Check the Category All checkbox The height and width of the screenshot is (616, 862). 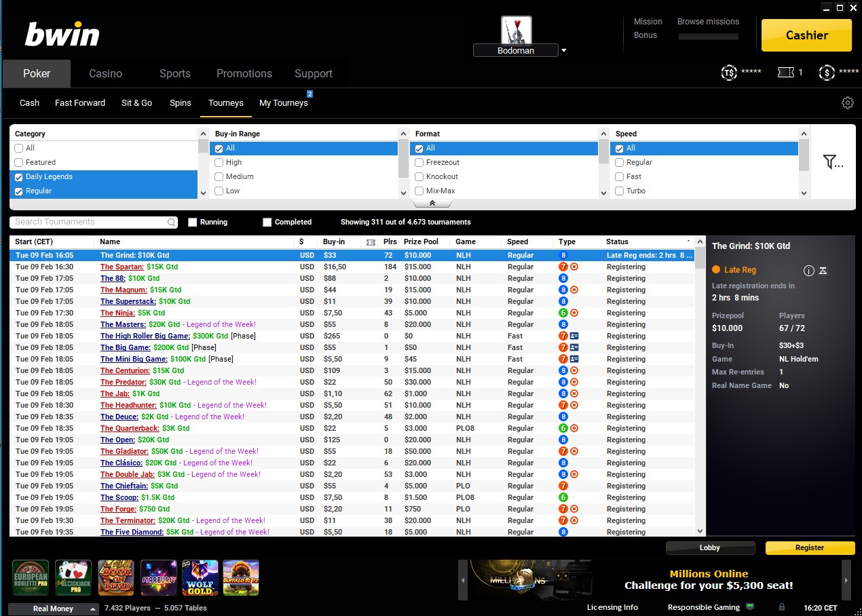pyautogui.click(x=19, y=149)
